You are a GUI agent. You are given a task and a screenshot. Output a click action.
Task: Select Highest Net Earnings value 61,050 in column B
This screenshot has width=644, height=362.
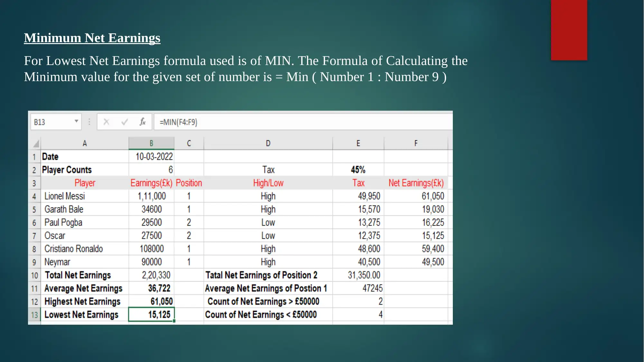151,302
